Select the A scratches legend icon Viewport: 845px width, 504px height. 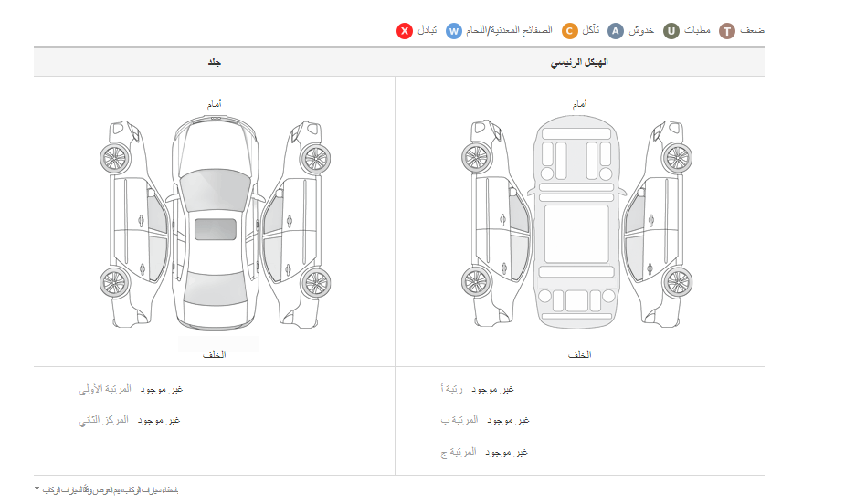coord(616,31)
